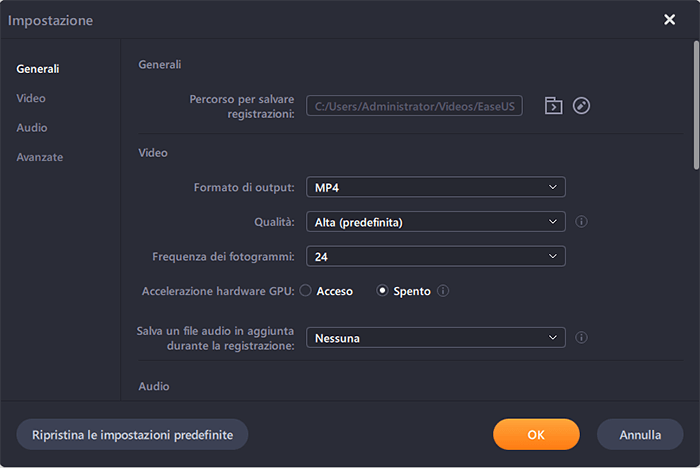Show info icon next to Qualità
Viewport: 700px width, 468px height.
click(x=581, y=221)
